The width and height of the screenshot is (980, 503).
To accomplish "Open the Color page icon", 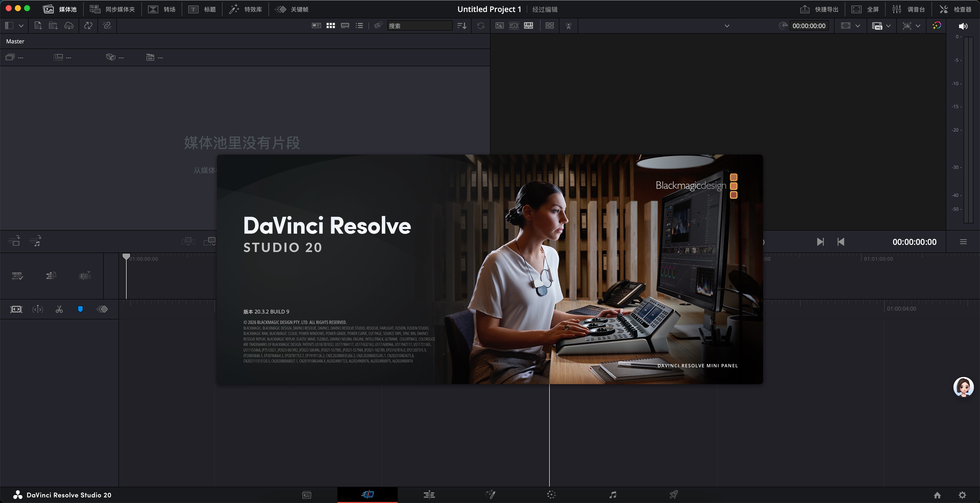I will coord(551,495).
